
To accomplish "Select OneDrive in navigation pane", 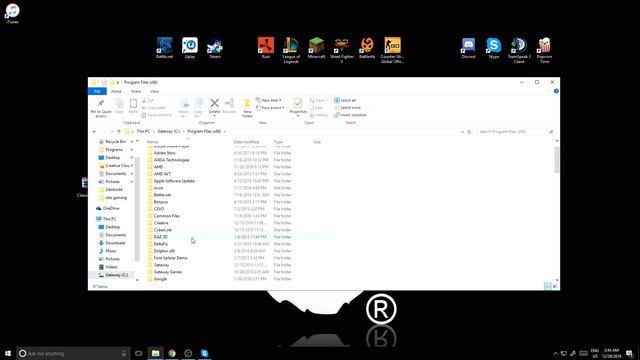I will [x=107, y=208].
